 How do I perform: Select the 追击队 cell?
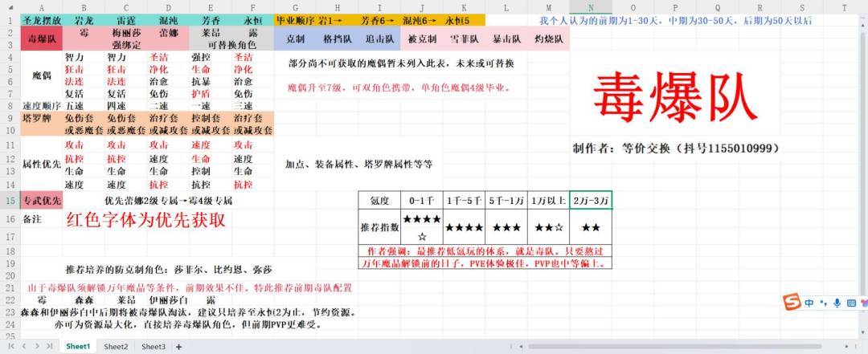(379, 39)
